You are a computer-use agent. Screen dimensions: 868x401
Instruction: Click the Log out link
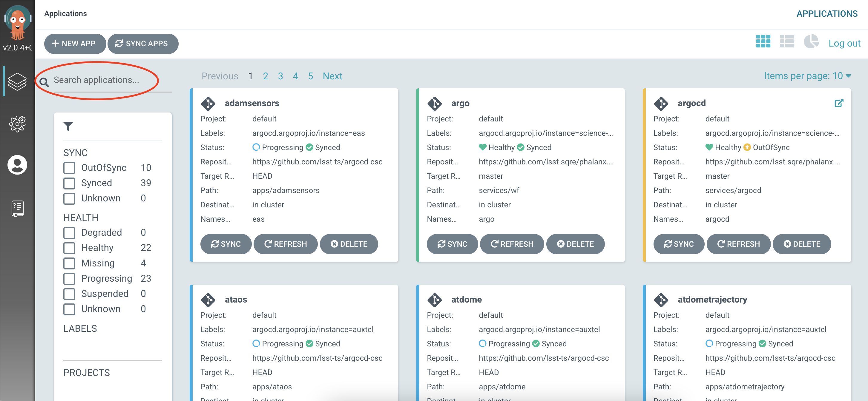844,43
